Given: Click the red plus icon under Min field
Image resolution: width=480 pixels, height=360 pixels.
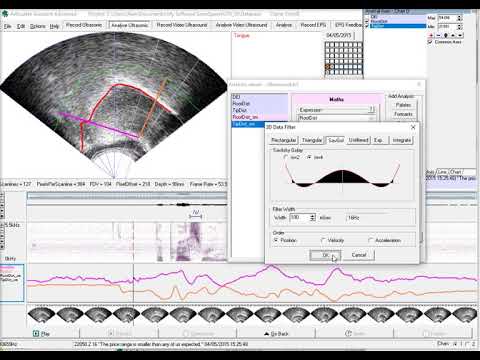Looking at the screenshot, I should (x=431, y=35).
